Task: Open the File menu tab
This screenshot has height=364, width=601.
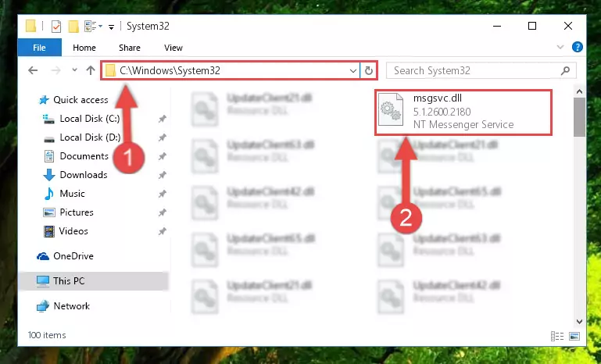Action: pyautogui.click(x=40, y=48)
